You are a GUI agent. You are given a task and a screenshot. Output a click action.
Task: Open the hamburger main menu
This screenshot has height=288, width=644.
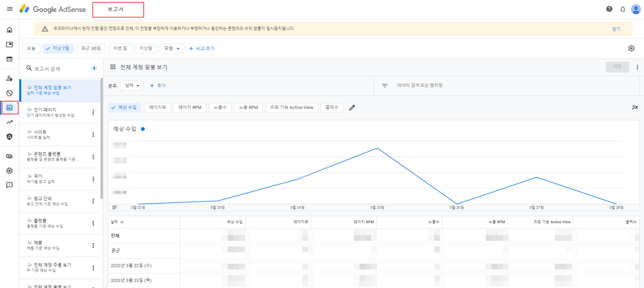click(x=10, y=9)
